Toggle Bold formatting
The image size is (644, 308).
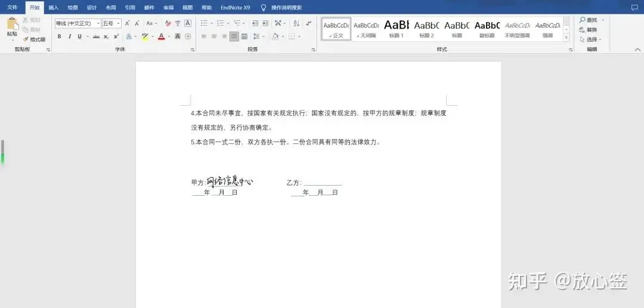[x=59, y=36]
